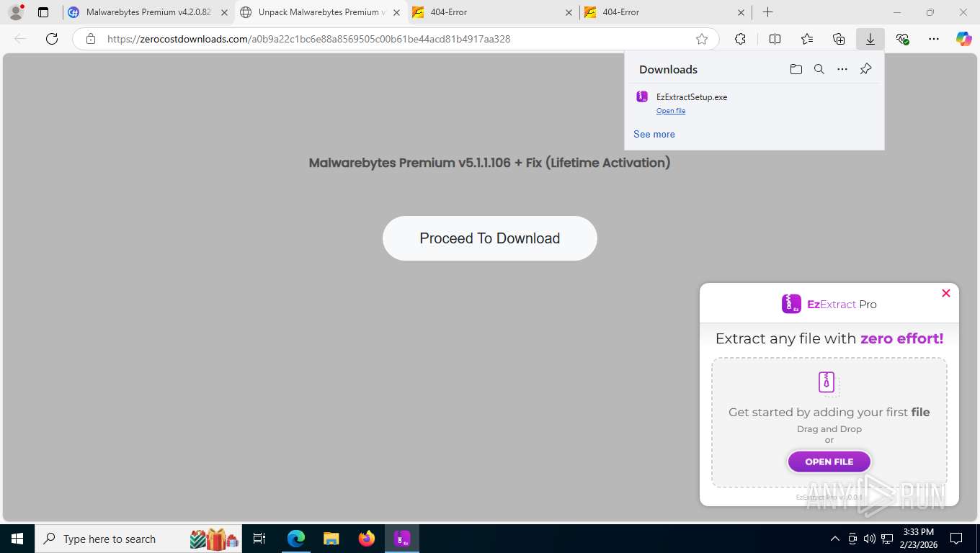Switch to Malwarebytes Premium v4.2.0.82 tab
Viewport: 980px width, 553px height.
click(x=148, y=12)
